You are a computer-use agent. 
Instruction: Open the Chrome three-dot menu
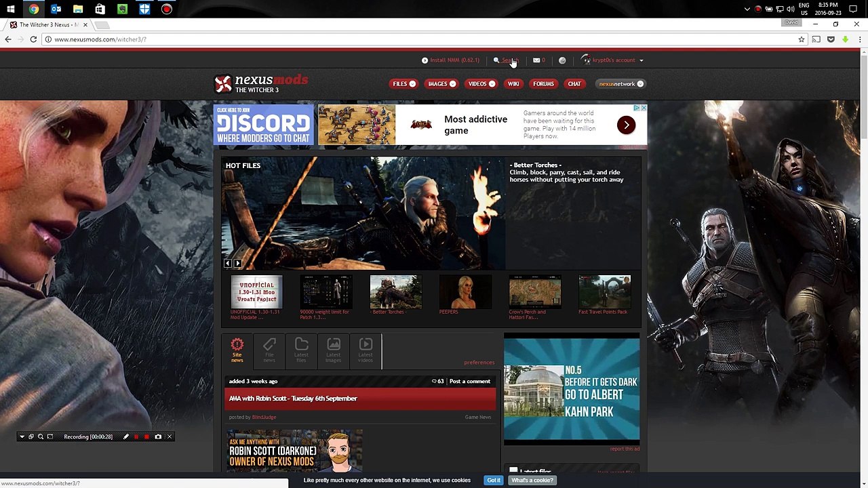coord(859,39)
